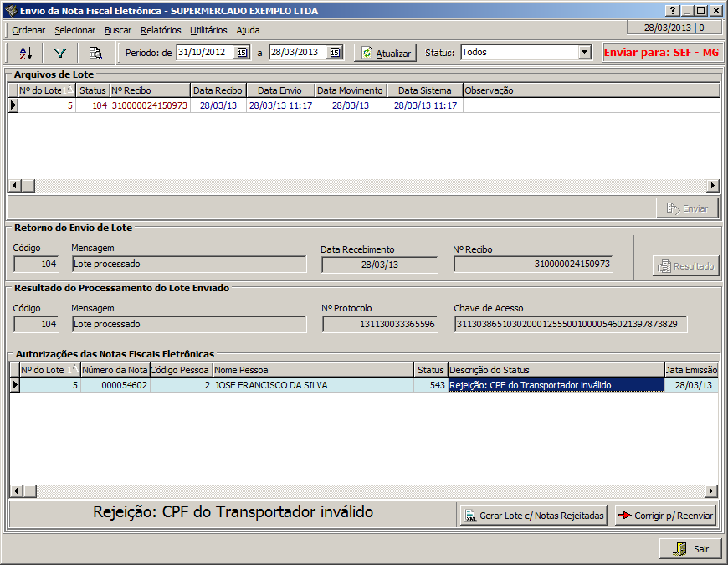Click Corrigir p/ Reenviar button
Screen dimensions: 728x565
(x=665, y=516)
